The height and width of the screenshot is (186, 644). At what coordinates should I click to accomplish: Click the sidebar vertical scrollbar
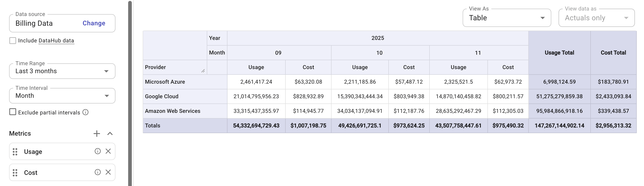tap(130, 93)
